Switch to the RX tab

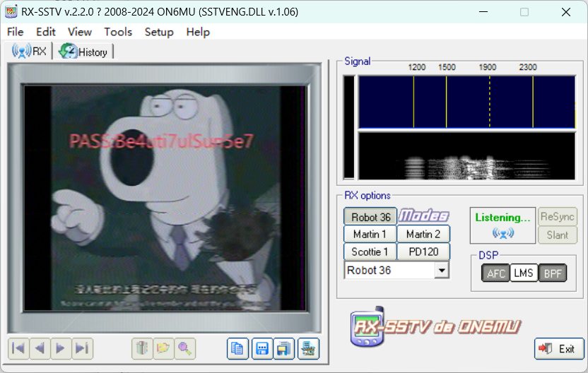29,52
